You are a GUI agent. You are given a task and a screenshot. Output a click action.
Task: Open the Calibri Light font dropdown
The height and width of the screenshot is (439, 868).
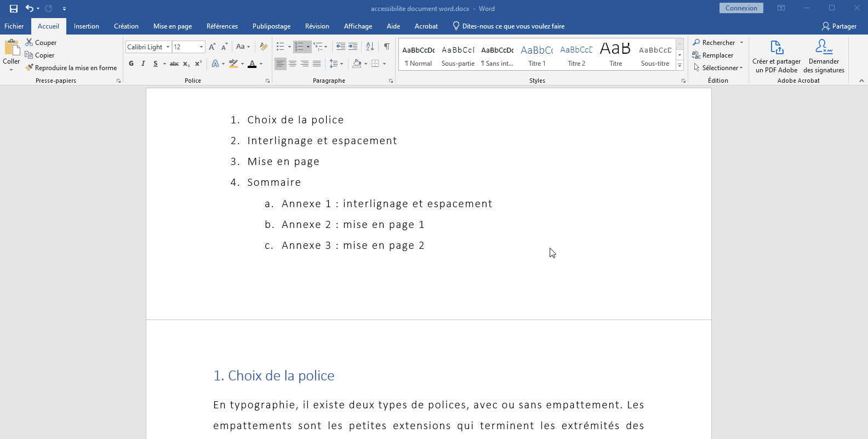[168, 47]
